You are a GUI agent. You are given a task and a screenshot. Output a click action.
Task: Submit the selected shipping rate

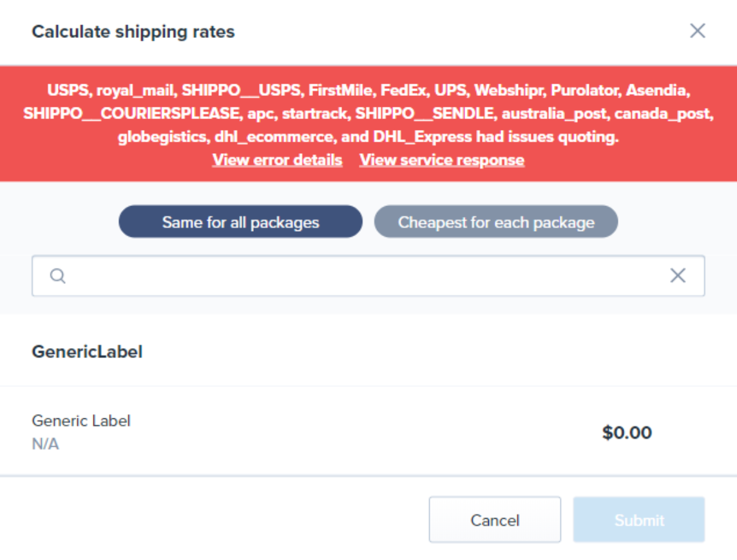tap(638, 519)
